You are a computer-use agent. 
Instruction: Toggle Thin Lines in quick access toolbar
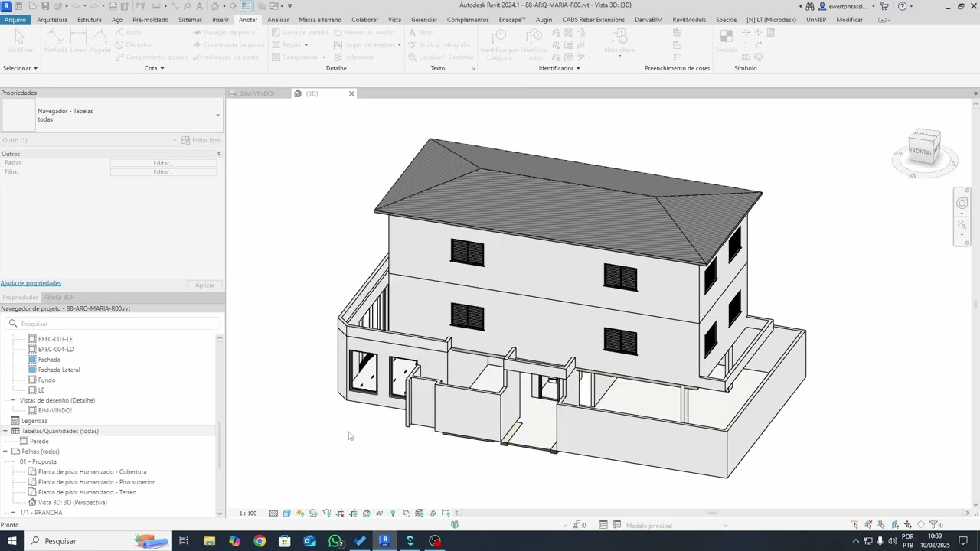[x=245, y=6]
